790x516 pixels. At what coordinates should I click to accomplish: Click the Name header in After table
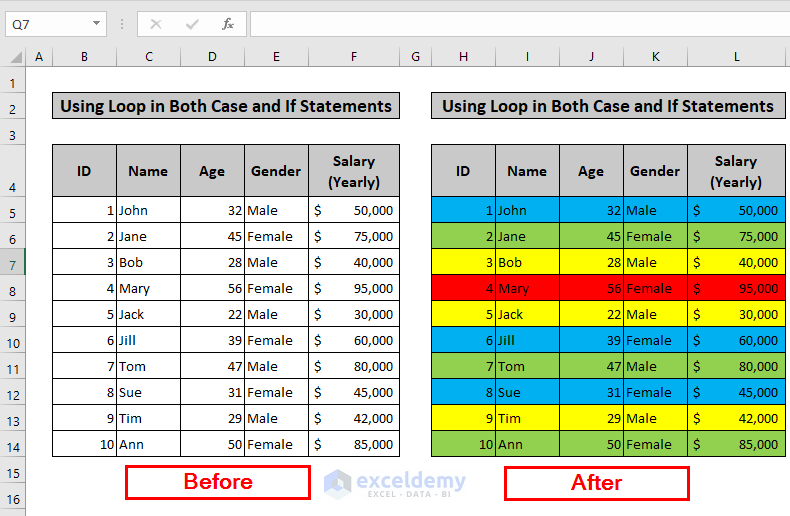pyautogui.click(x=527, y=171)
